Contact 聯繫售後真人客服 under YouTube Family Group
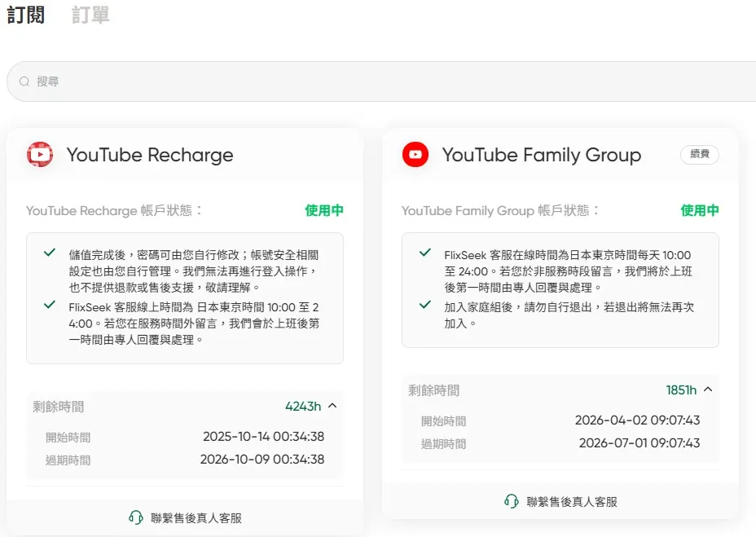Screen dimensions: 756x537 (x=560, y=502)
